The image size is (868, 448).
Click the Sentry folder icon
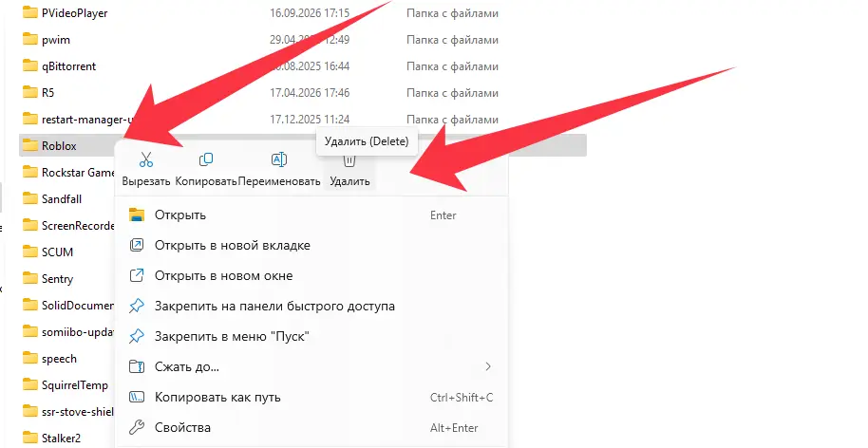point(29,278)
